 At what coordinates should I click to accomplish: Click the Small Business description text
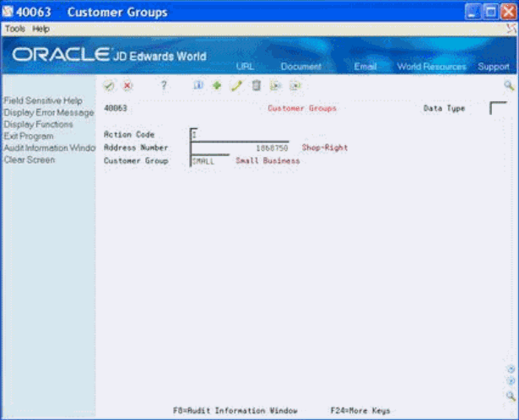point(268,161)
